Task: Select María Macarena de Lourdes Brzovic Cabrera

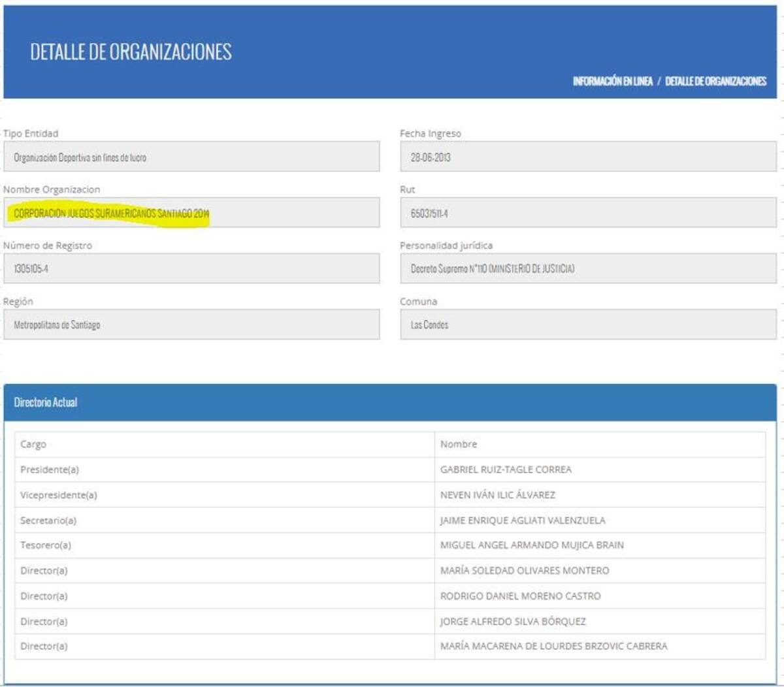Action: (x=553, y=647)
